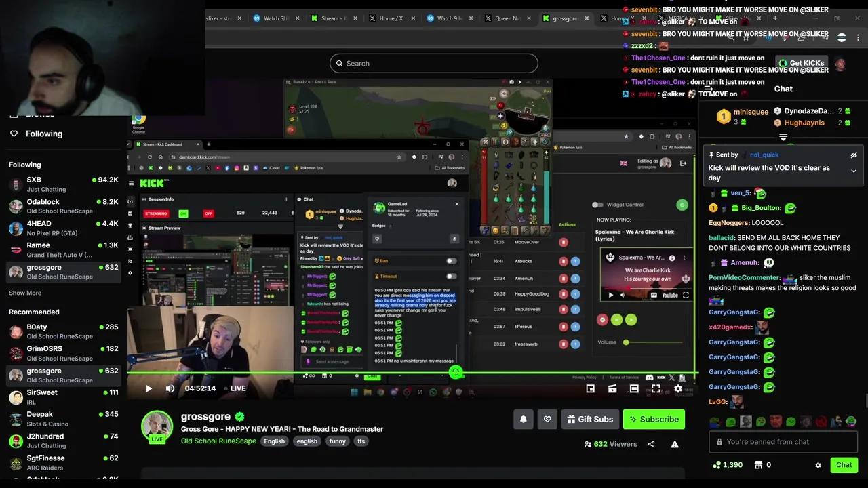
Task: Open player settings gear icon
Action: coord(677,389)
